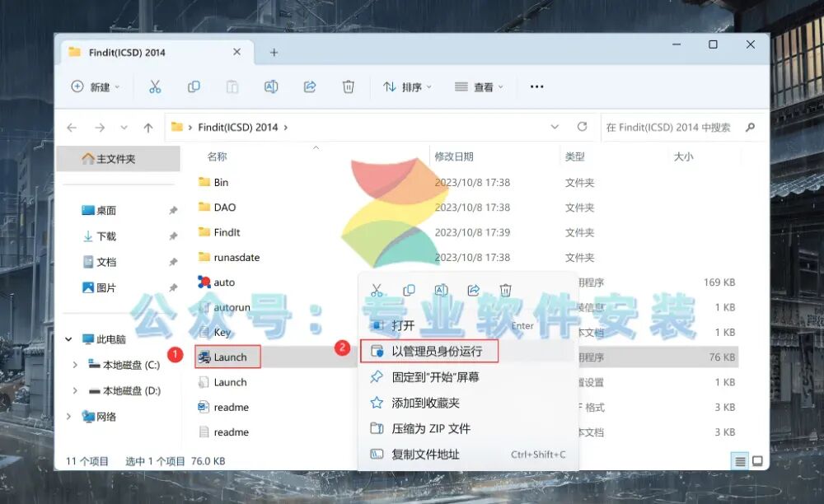Select the 1 KB Launch settings file

(222, 382)
